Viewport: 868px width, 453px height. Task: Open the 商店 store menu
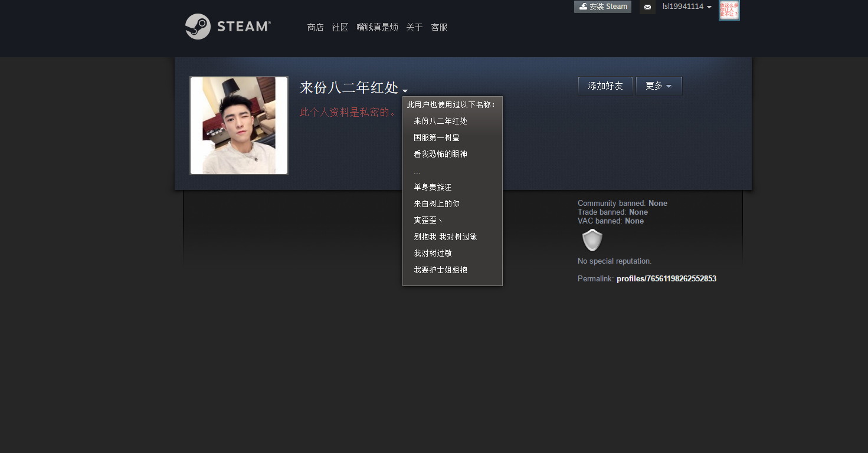click(x=315, y=27)
